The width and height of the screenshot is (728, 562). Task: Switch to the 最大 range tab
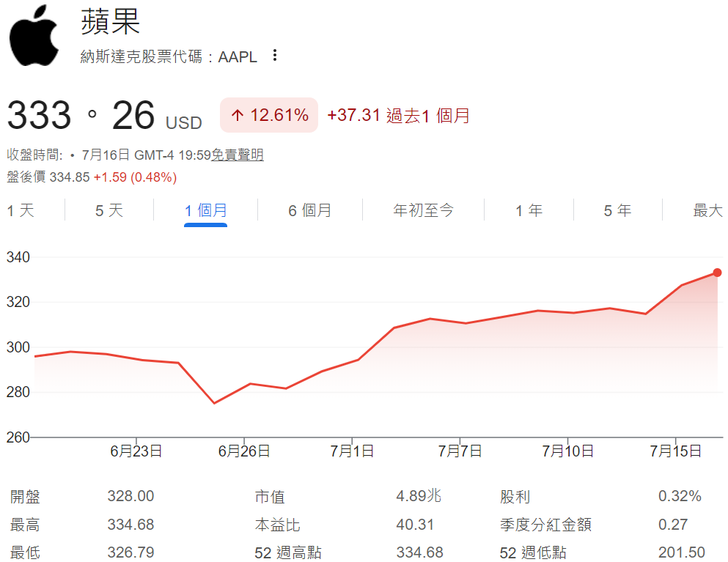708,211
